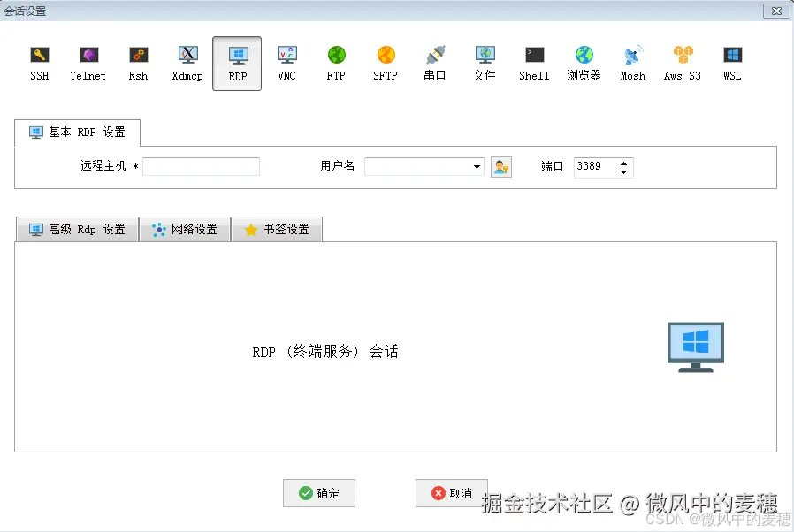
Task: Open the 网络设置 tab
Action: click(x=185, y=229)
